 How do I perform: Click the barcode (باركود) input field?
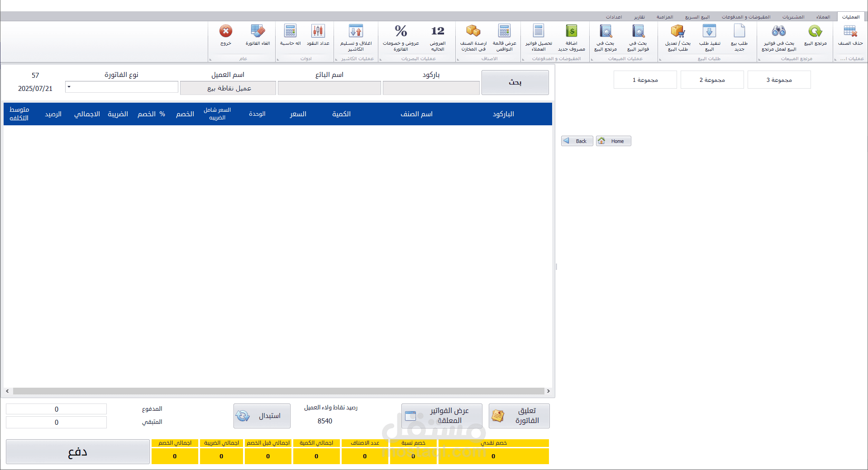click(431, 88)
